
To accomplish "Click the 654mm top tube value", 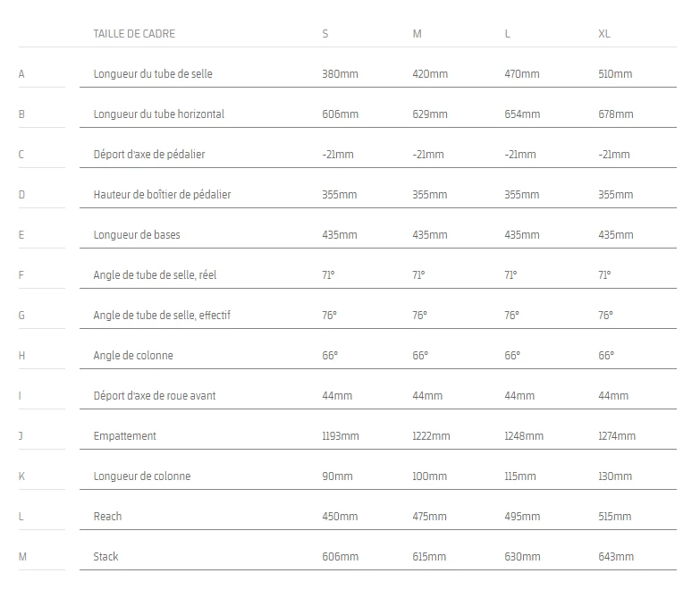I will tap(522, 114).
